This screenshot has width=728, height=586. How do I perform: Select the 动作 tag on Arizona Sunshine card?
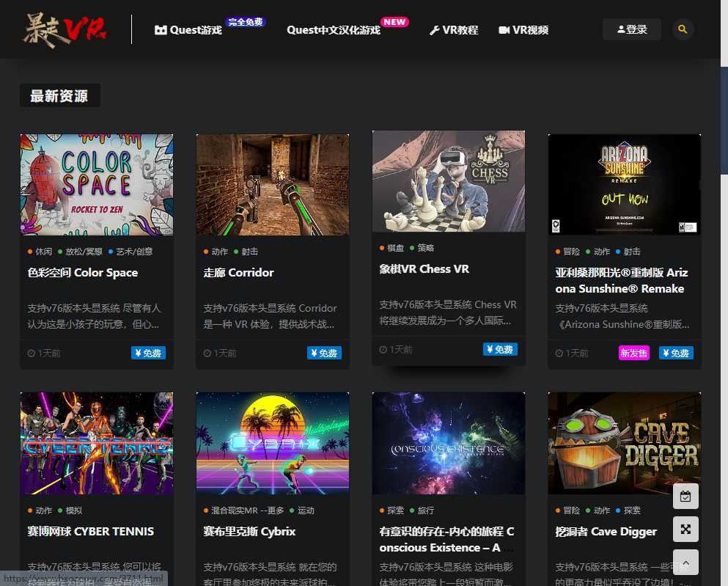pyautogui.click(x=598, y=252)
